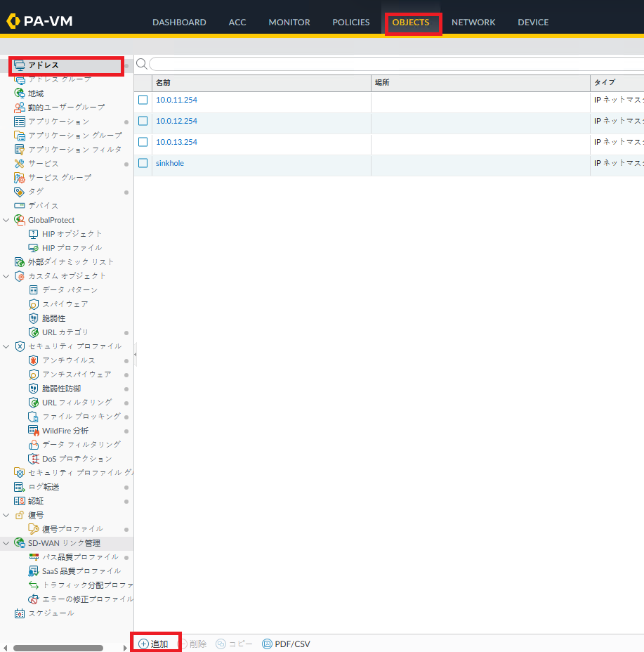644x652 pixels.
Task: Check the box for 10.0.11.254
Action: tap(143, 100)
